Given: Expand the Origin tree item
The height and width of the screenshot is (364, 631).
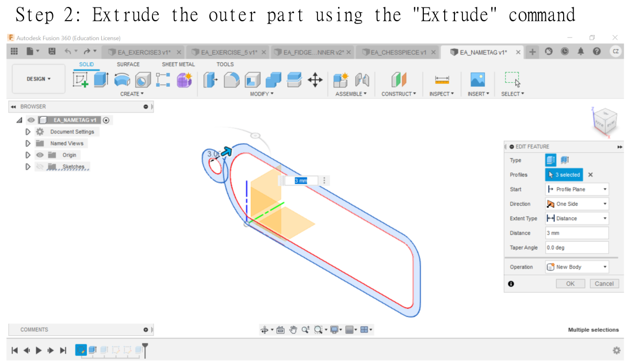Looking at the screenshot, I should click(x=28, y=155).
